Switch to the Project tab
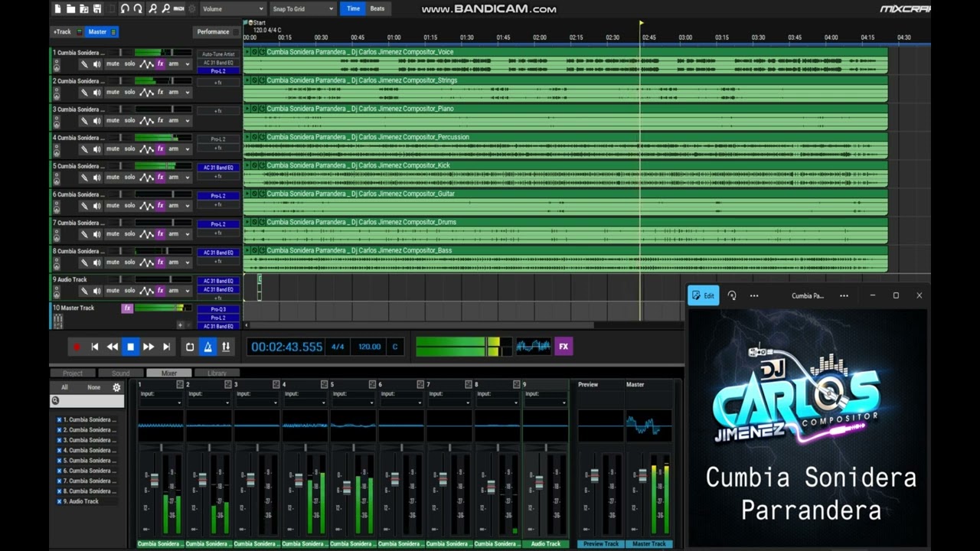Viewport: 980px width, 551px height. tap(73, 373)
